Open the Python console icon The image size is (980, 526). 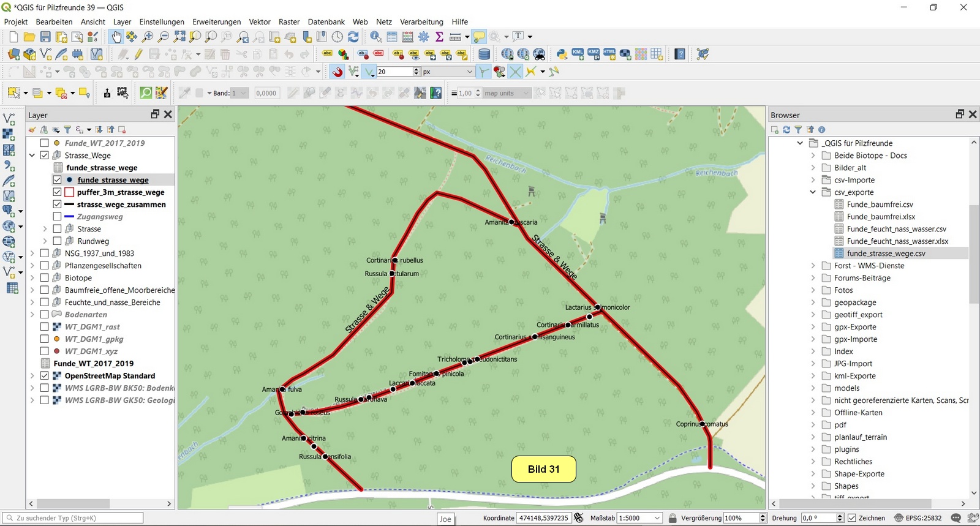pyautogui.click(x=562, y=54)
